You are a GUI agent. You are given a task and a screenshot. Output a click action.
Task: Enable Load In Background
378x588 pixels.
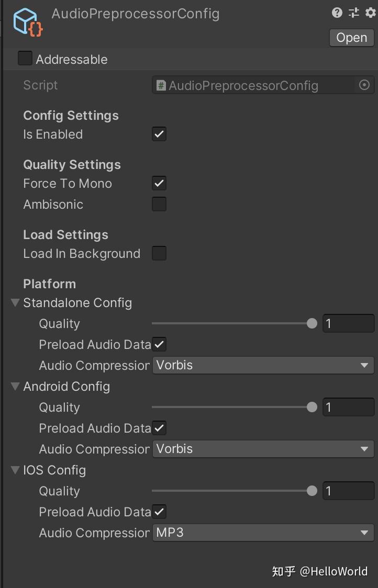point(159,253)
